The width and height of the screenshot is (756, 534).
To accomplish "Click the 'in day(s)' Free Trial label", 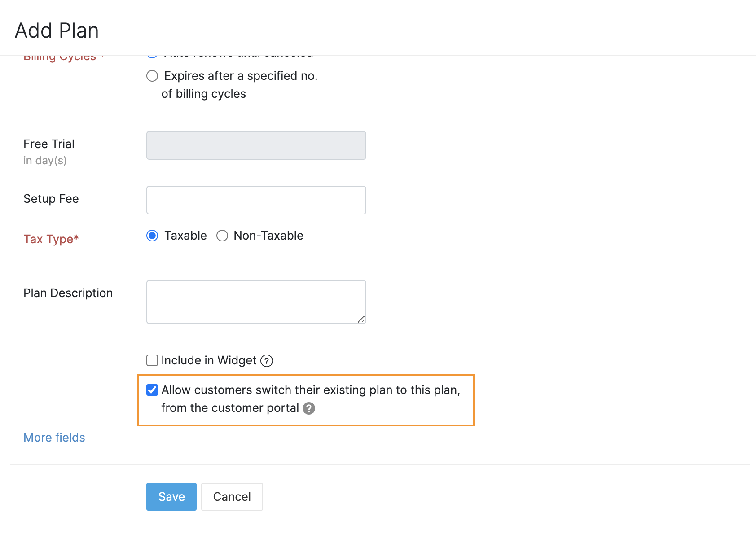I will [45, 160].
